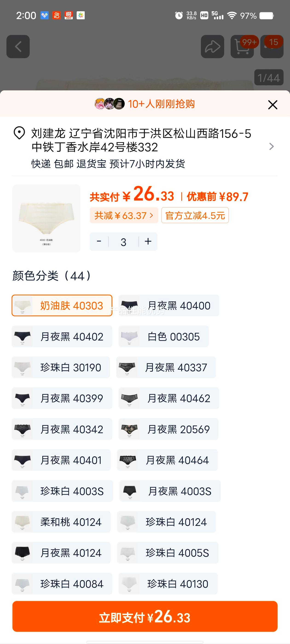Open 官方立减4.5元 coupon tag

point(195,215)
